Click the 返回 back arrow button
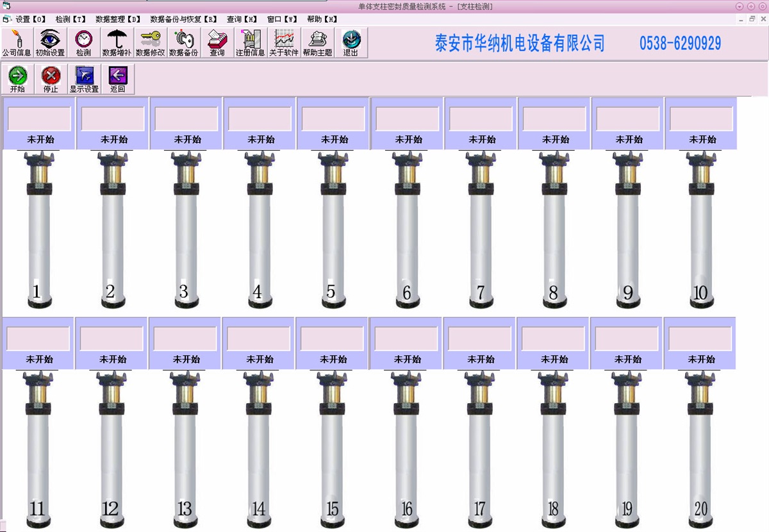This screenshot has height=532, width=769. click(x=117, y=79)
